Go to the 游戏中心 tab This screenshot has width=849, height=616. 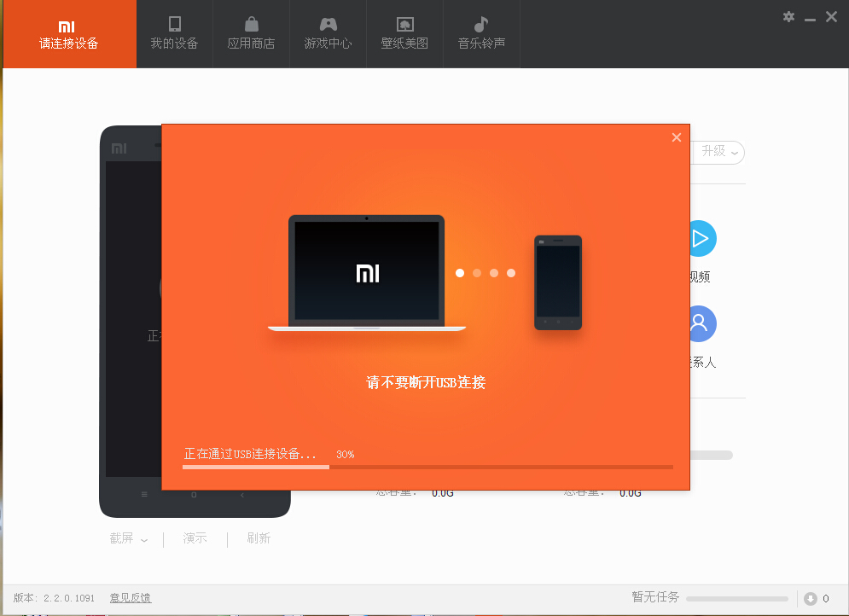coord(329,34)
